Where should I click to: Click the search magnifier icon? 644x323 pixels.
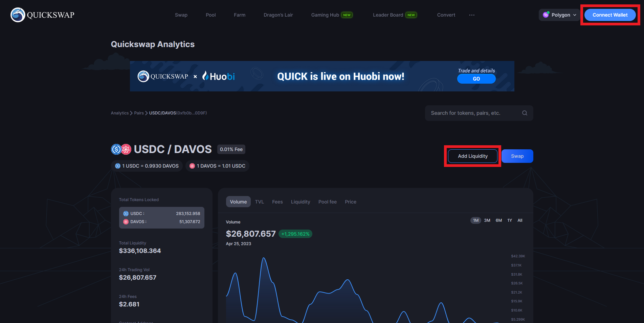[x=525, y=113]
